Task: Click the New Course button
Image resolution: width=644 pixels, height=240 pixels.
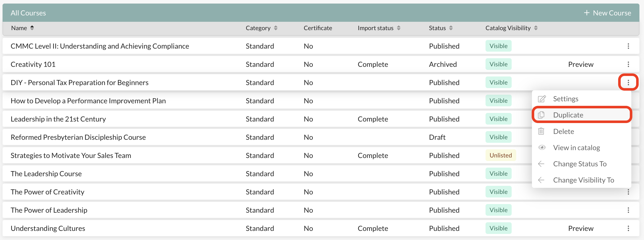Action: click(607, 13)
